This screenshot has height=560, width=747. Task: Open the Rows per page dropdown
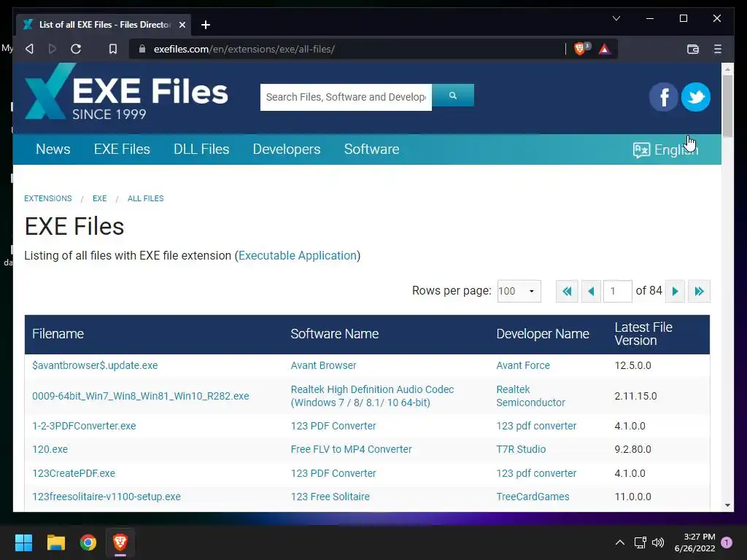[519, 291]
